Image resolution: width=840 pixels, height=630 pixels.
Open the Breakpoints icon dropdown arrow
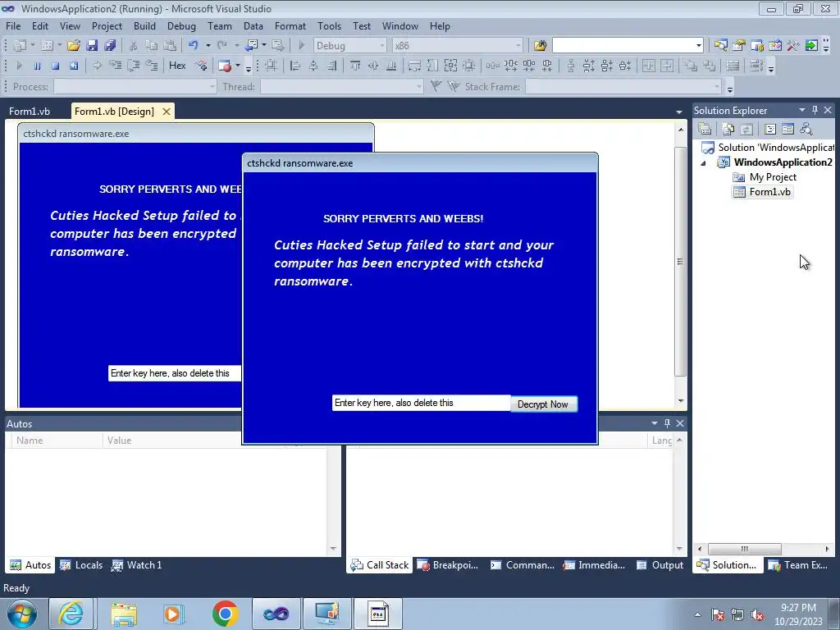pos(238,66)
